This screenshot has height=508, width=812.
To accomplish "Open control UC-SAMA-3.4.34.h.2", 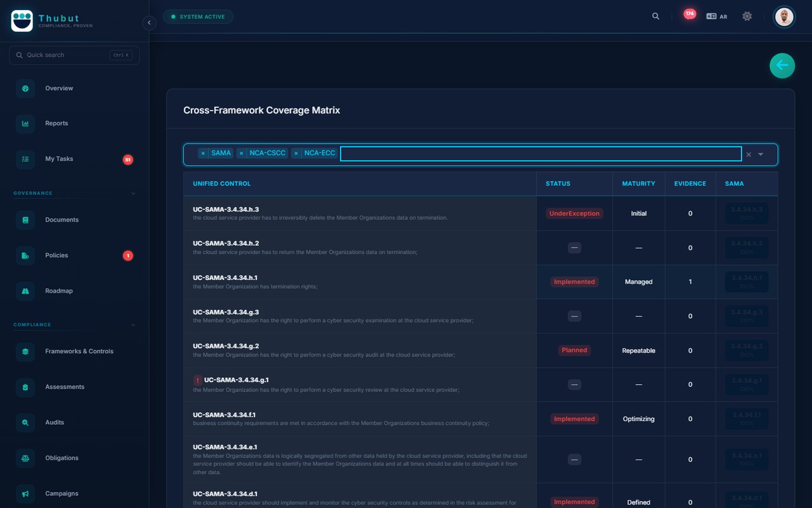I will coord(226,244).
